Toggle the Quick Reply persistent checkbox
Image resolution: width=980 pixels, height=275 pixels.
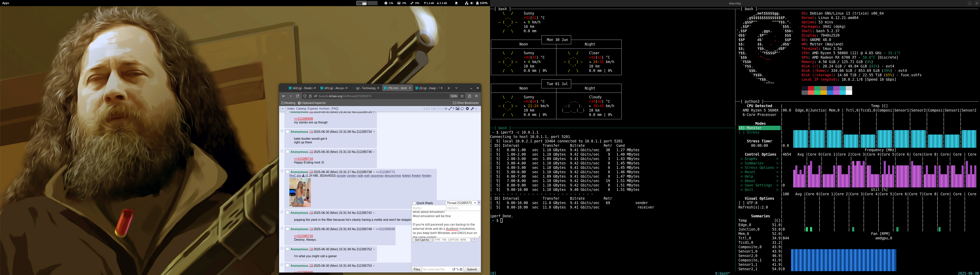tap(414, 203)
